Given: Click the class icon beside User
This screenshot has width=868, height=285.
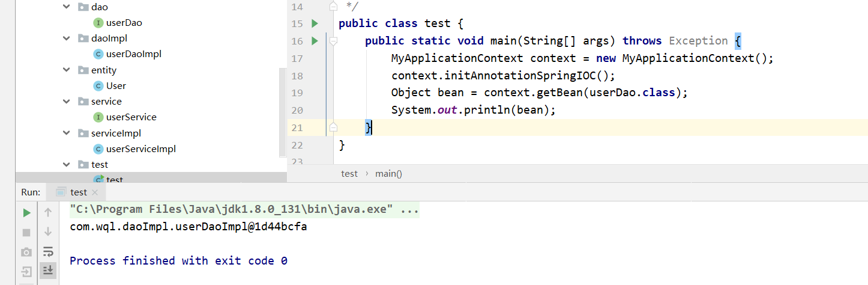Looking at the screenshot, I should 98,85.
